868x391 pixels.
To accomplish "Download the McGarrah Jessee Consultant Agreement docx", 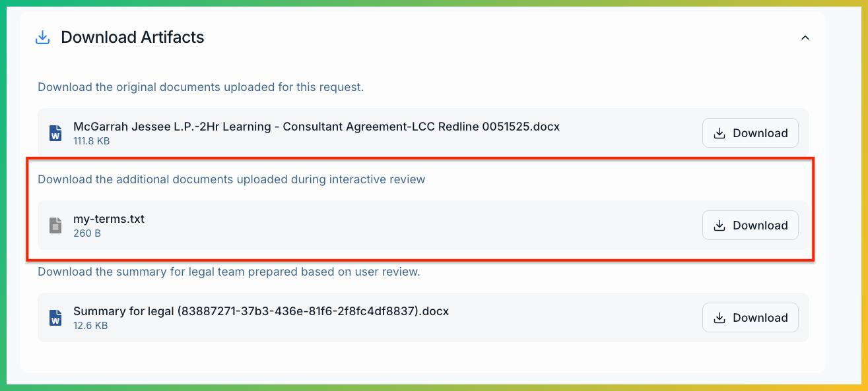I will point(750,133).
